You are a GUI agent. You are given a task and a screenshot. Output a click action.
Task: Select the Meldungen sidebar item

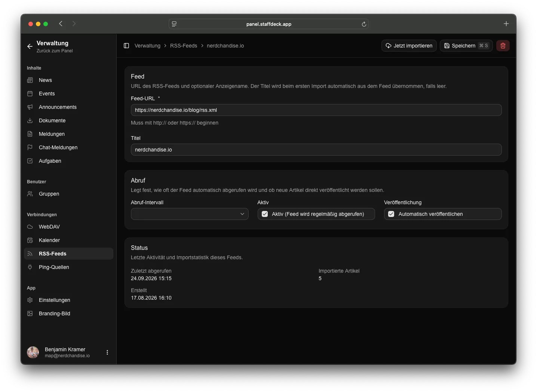point(68,134)
